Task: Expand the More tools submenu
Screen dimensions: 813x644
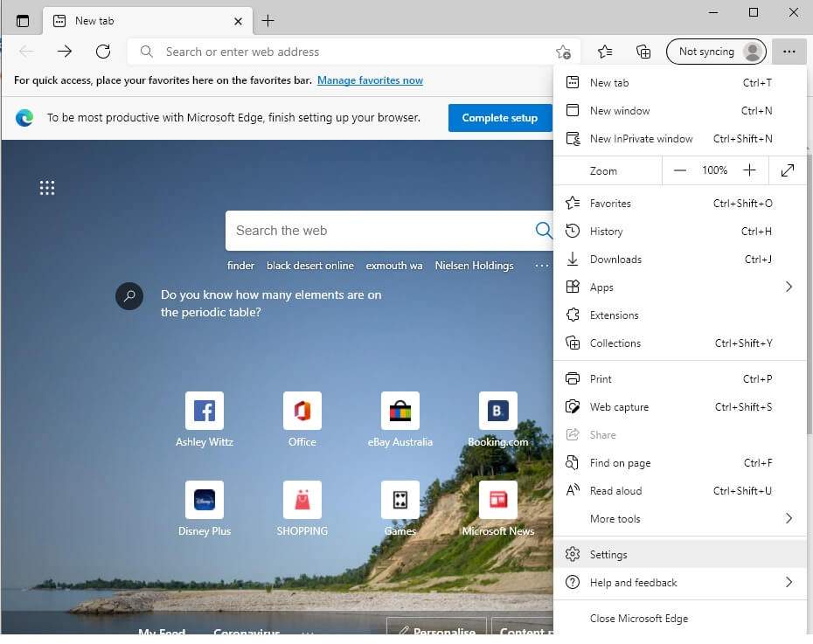Action: coord(788,518)
